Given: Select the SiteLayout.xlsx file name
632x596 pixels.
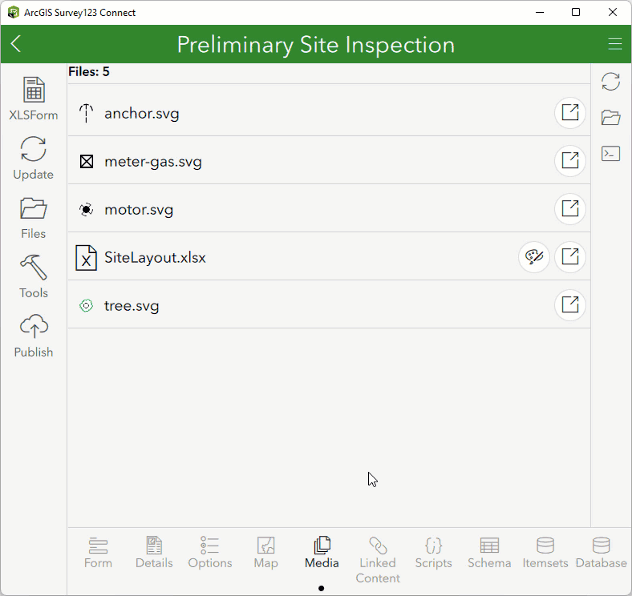Looking at the screenshot, I should pyautogui.click(x=155, y=258).
